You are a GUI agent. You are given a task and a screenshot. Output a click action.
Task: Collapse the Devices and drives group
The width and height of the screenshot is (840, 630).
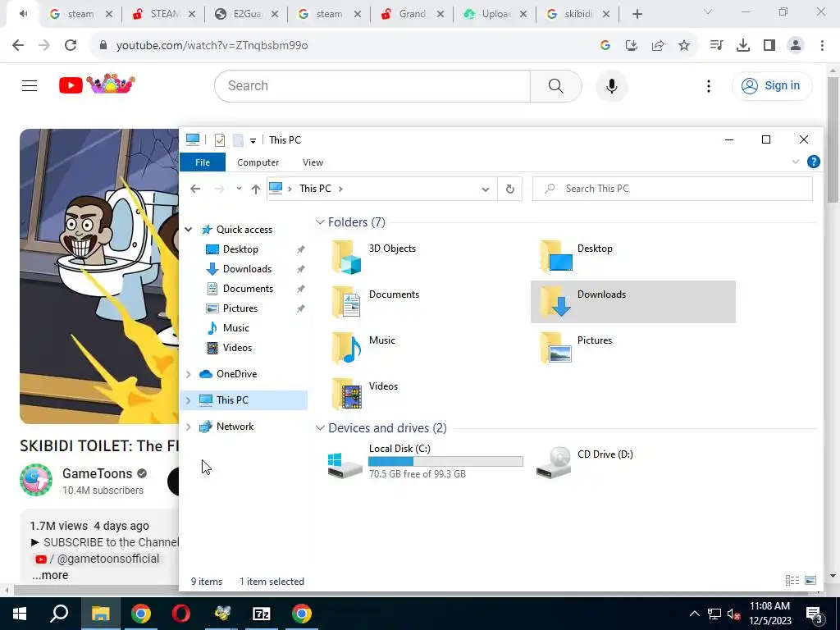pyautogui.click(x=320, y=427)
